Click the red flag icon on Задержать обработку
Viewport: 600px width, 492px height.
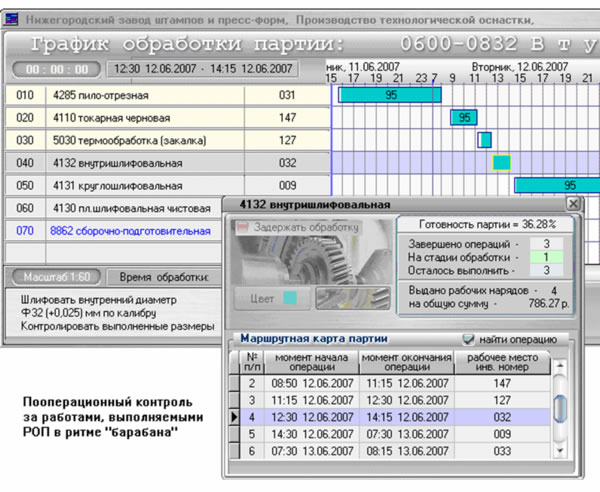(242, 228)
